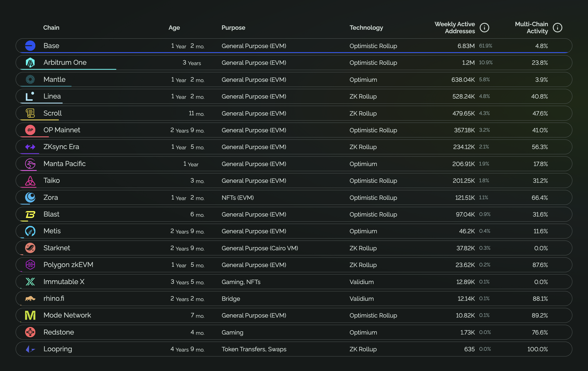Open the rhino.fi chain name
The height and width of the screenshot is (371, 588).
tap(54, 298)
